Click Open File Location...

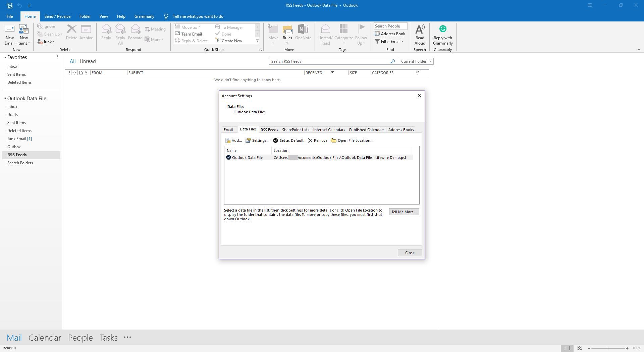click(352, 140)
